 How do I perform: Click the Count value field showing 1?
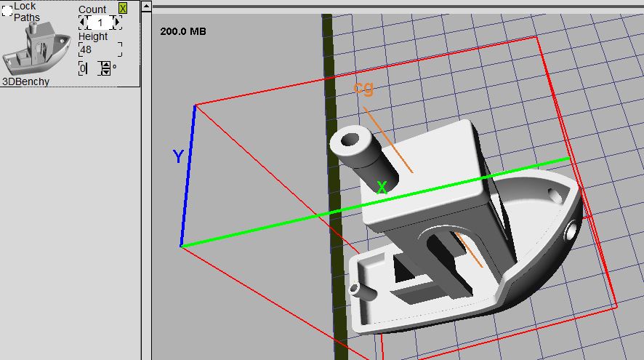pyautogui.click(x=100, y=23)
